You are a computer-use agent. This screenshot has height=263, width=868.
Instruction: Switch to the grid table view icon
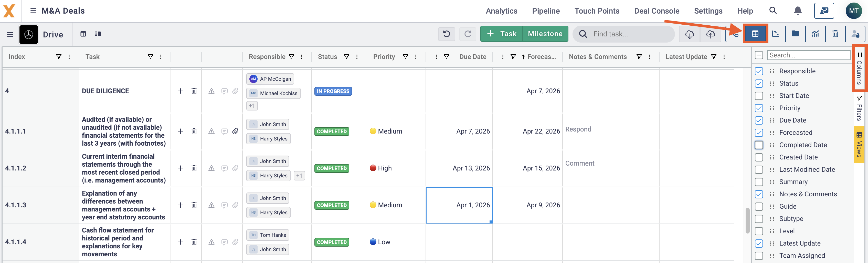pos(755,34)
